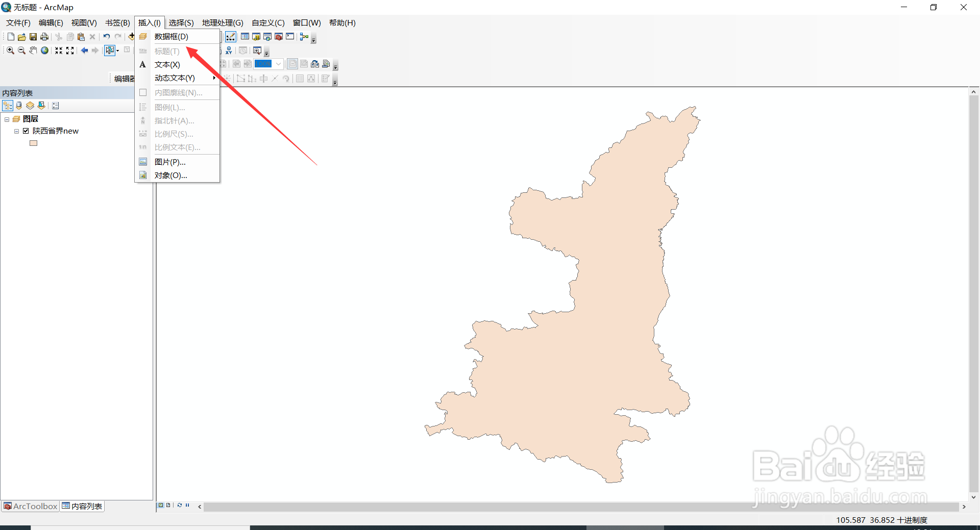The height and width of the screenshot is (530, 980).
Task: Open the Add Data icon
Action: point(131,36)
